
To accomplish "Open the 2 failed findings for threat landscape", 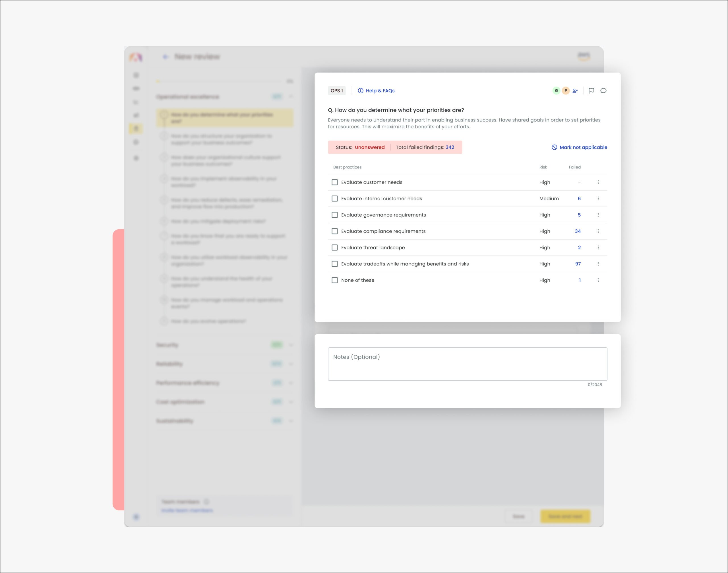I will tap(579, 248).
